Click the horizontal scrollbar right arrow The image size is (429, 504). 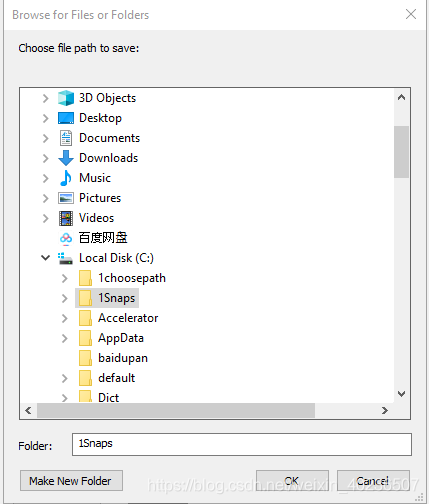pyautogui.click(x=385, y=410)
